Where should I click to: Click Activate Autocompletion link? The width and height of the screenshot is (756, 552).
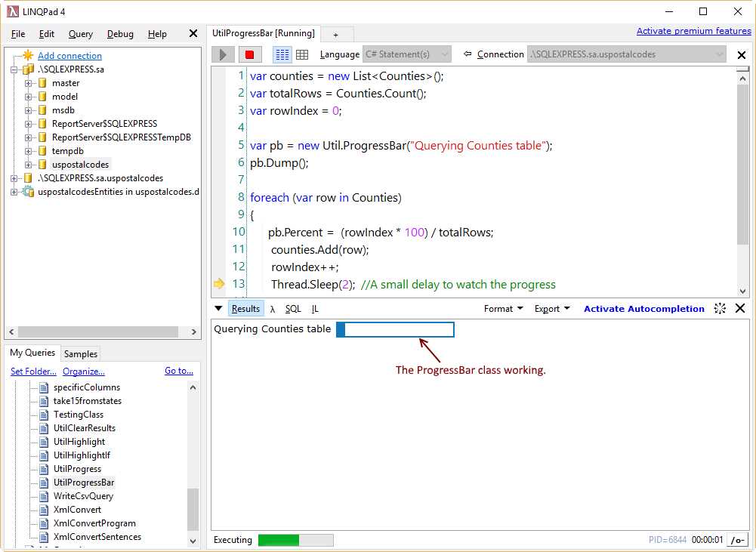click(643, 309)
